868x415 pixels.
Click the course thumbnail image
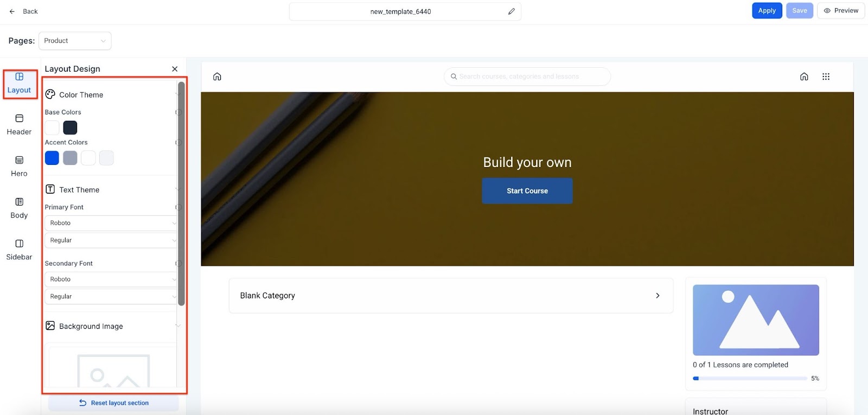[756, 320]
